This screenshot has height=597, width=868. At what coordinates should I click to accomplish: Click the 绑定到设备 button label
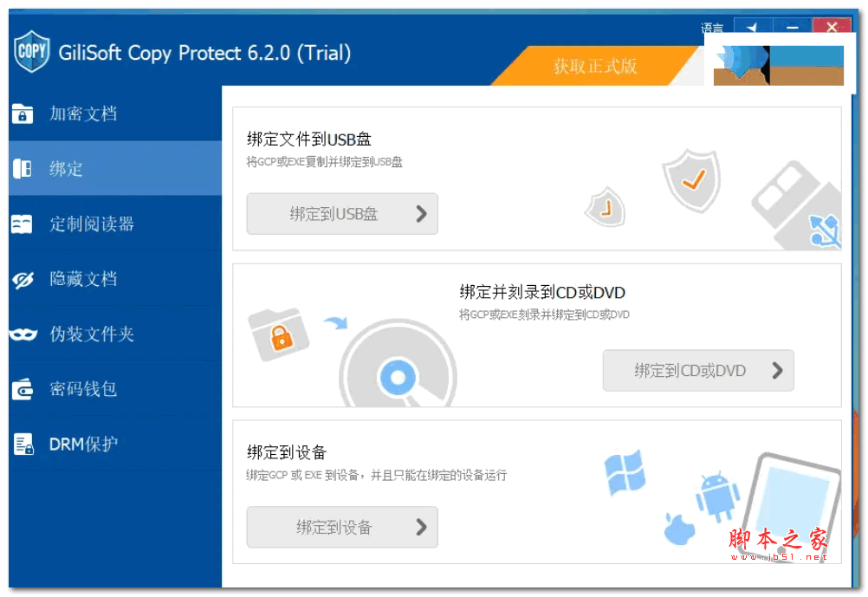point(334,527)
